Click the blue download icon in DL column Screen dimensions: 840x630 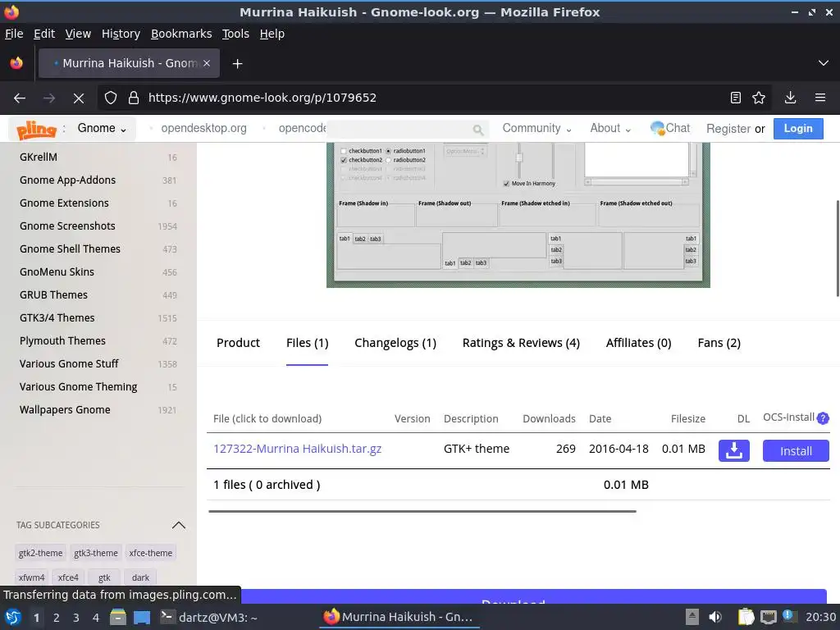[734, 450]
